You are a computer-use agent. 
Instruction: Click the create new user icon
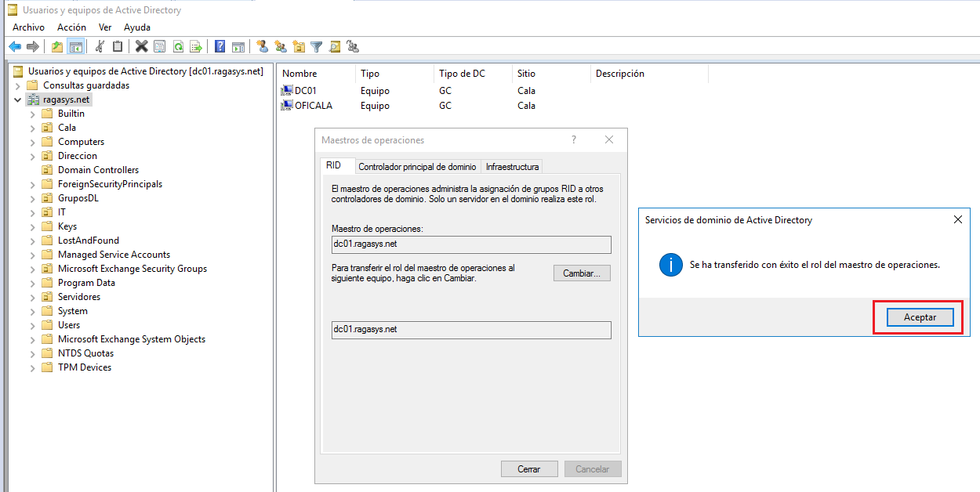[x=263, y=46]
